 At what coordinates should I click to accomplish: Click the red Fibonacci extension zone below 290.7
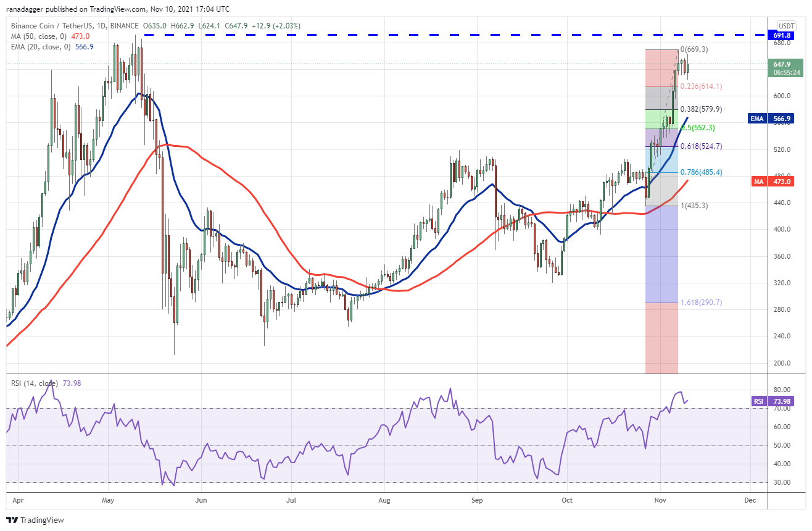tap(661, 338)
